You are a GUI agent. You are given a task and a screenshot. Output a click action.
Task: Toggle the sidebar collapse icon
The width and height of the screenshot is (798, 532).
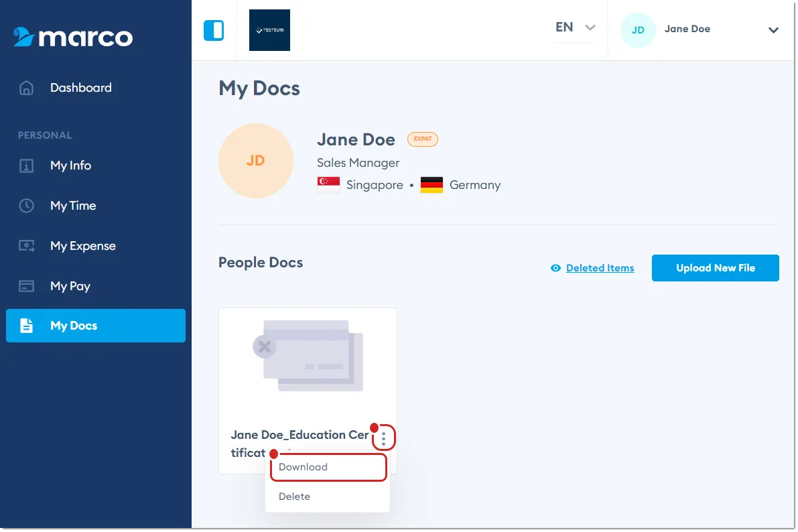pyautogui.click(x=214, y=30)
